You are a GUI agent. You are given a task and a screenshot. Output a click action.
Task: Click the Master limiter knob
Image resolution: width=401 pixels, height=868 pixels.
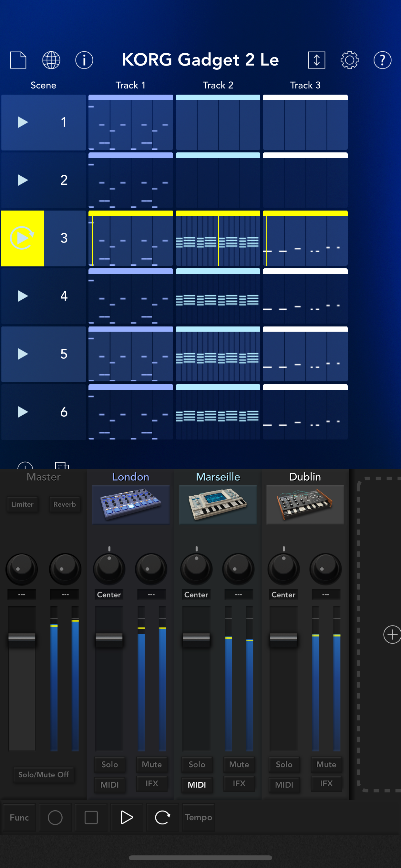click(22, 569)
